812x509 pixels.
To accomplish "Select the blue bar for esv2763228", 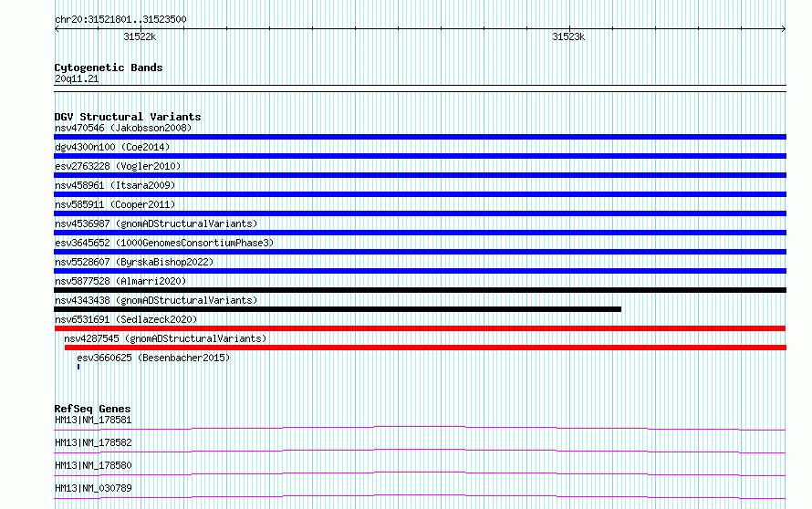I will [420, 175].
